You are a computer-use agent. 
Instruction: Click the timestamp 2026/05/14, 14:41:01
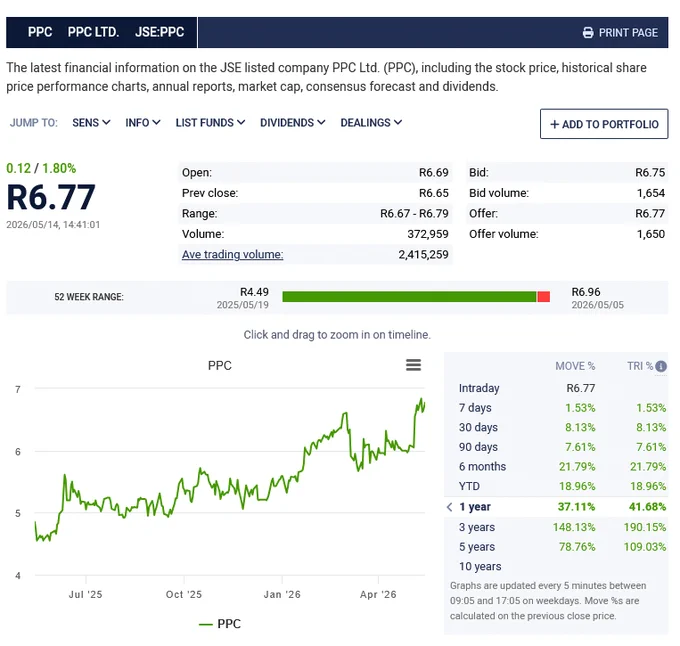tap(53, 225)
